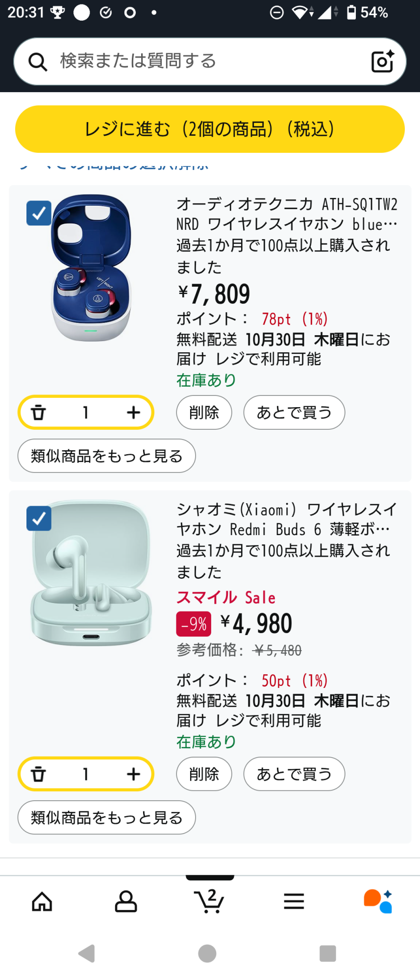Tap 削除 for the Audio-Technica earphones
Image resolution: width=420 pixels, height=980 pixels.
204,413
